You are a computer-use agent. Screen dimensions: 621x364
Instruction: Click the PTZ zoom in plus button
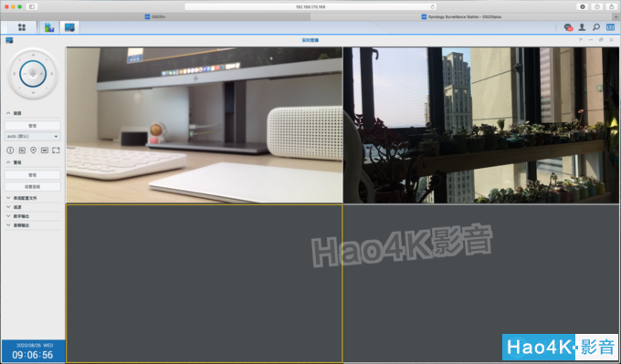click(41, 74)
